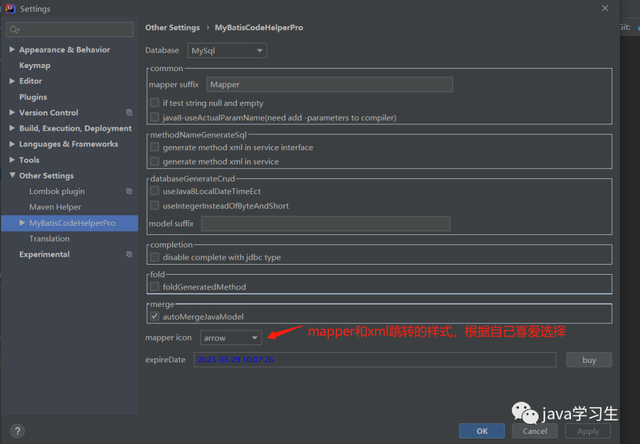Click the help question mark button
Image resolution: width=640 pixels, height=444 pixels.
click(17, 431)
